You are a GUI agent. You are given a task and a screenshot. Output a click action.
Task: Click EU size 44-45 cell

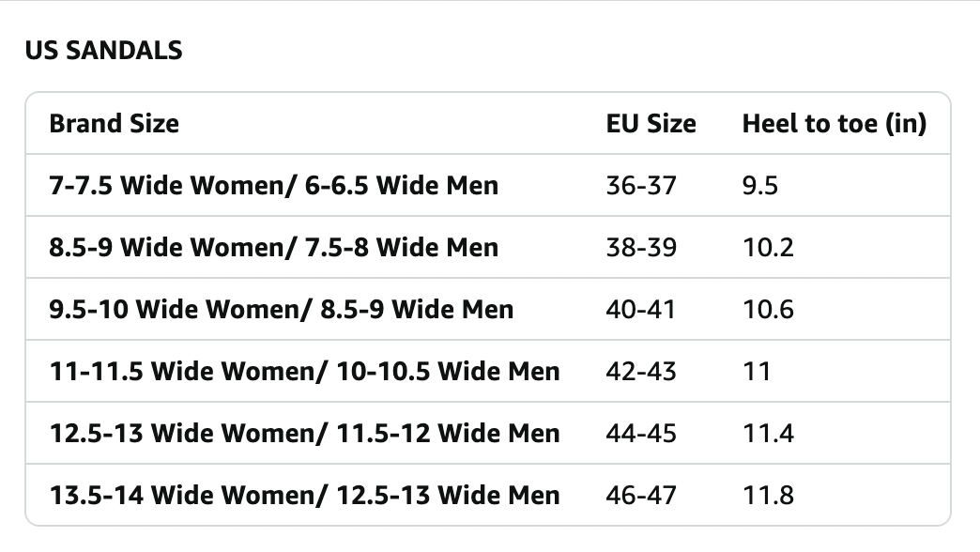[x=640, y=433]
